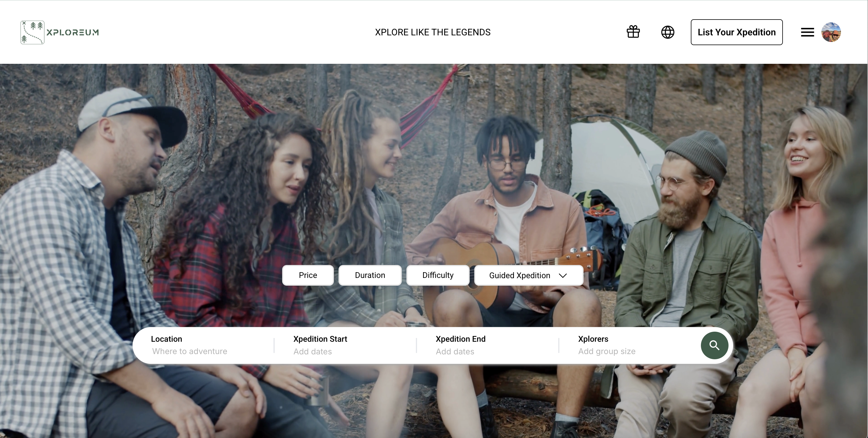Open the Difficulty filter
This screenshot has height=438, width=868.
pyautogui.click(x=438, y=275)
